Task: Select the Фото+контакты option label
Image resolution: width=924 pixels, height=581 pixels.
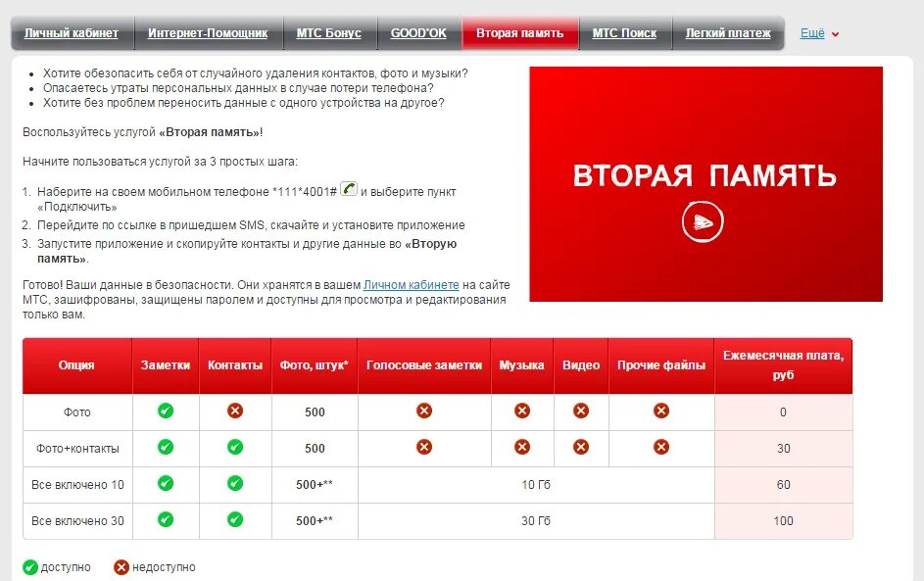Action: point(77,449)
